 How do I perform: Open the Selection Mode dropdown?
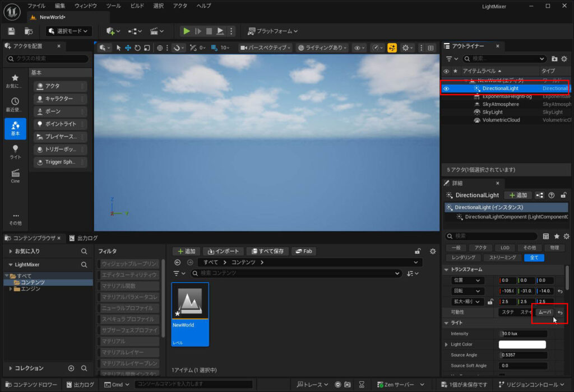pyautogui.click(x=68, y=31)
